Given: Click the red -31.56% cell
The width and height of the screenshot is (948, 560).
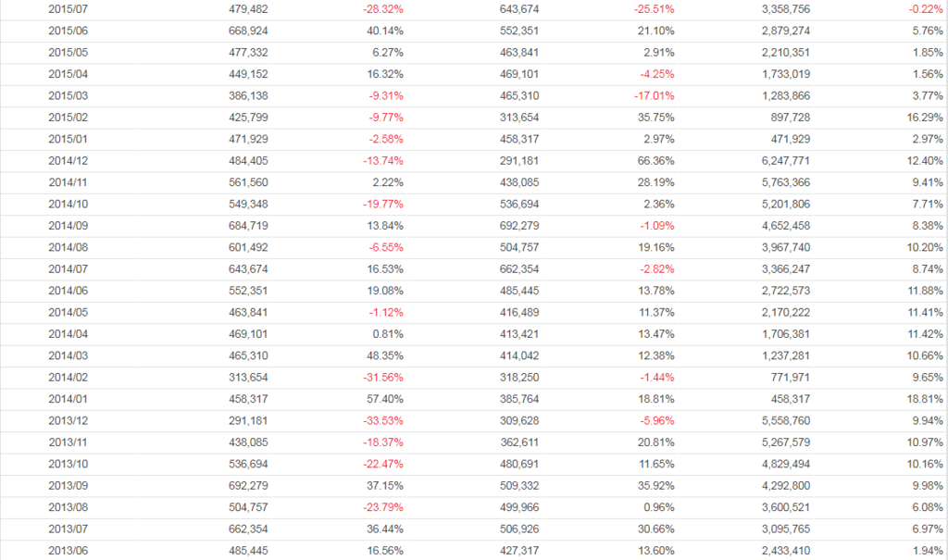Looking at the screenshot, I should [383, 378].
